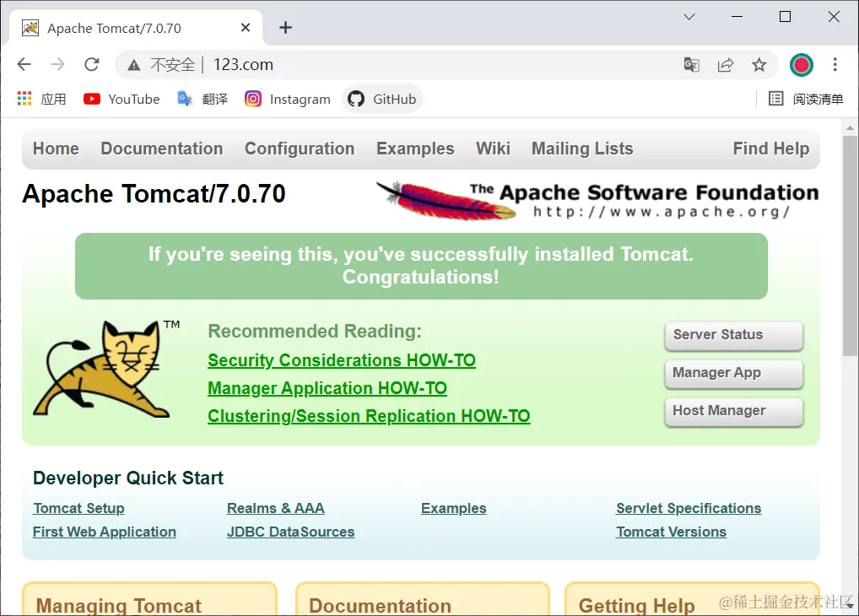Go to Home in Tomcat navigation

tap(56, 149)
